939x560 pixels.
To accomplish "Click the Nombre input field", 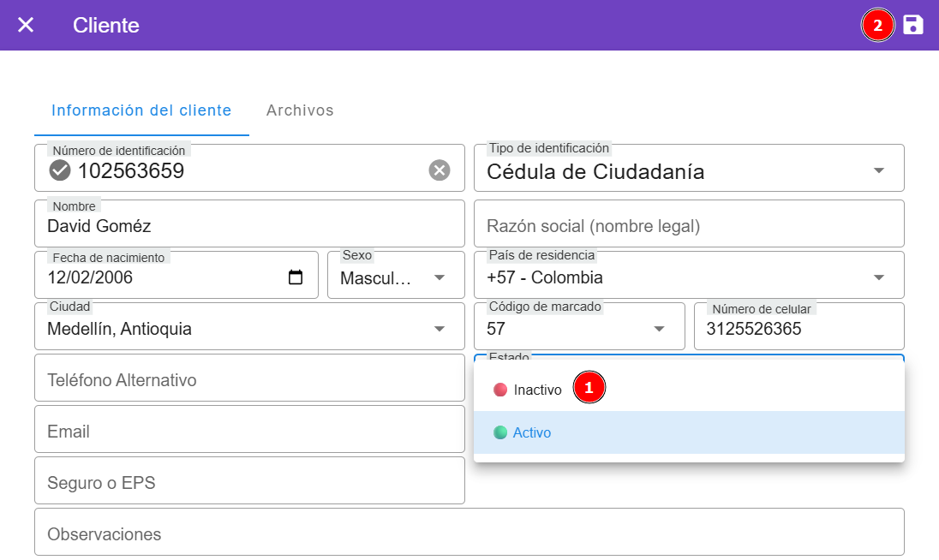I will [x=248, y=226].
